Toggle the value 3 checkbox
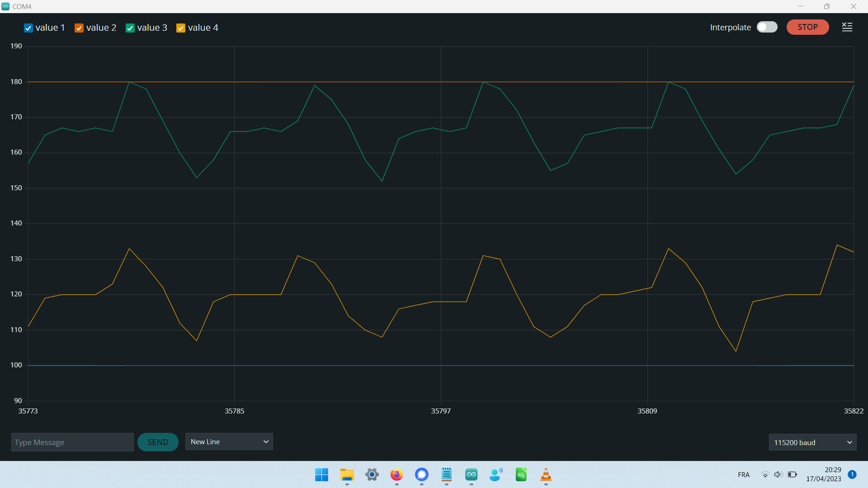 (130, 28)
